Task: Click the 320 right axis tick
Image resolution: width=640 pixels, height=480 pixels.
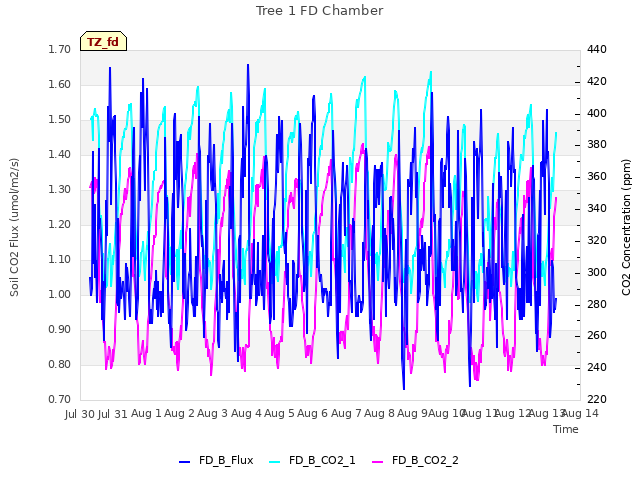Action: 597,240
